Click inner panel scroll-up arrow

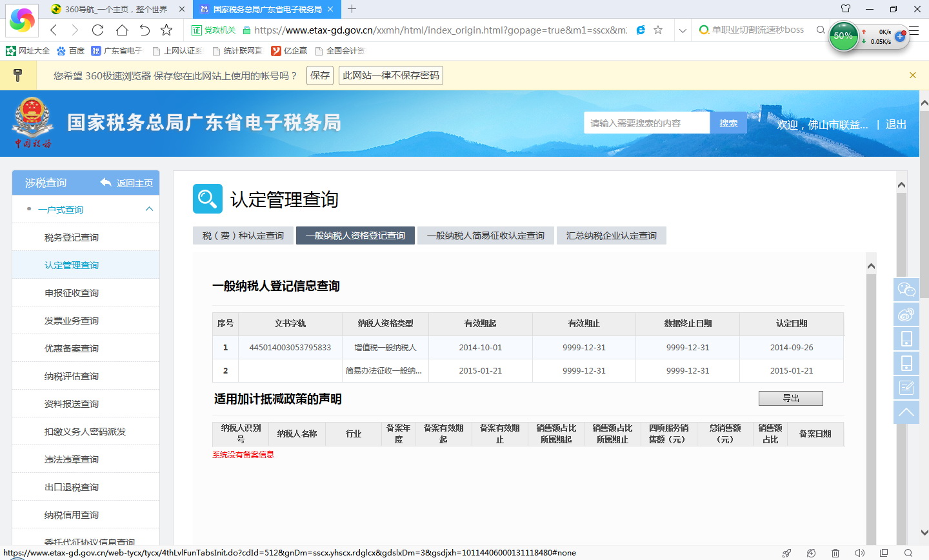coord(871,266)
